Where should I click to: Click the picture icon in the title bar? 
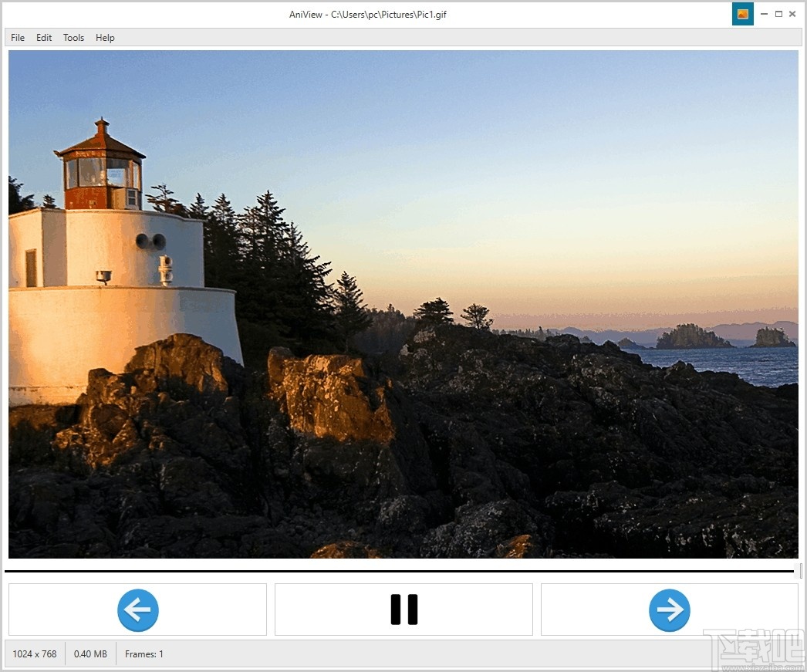coord(742,14)
